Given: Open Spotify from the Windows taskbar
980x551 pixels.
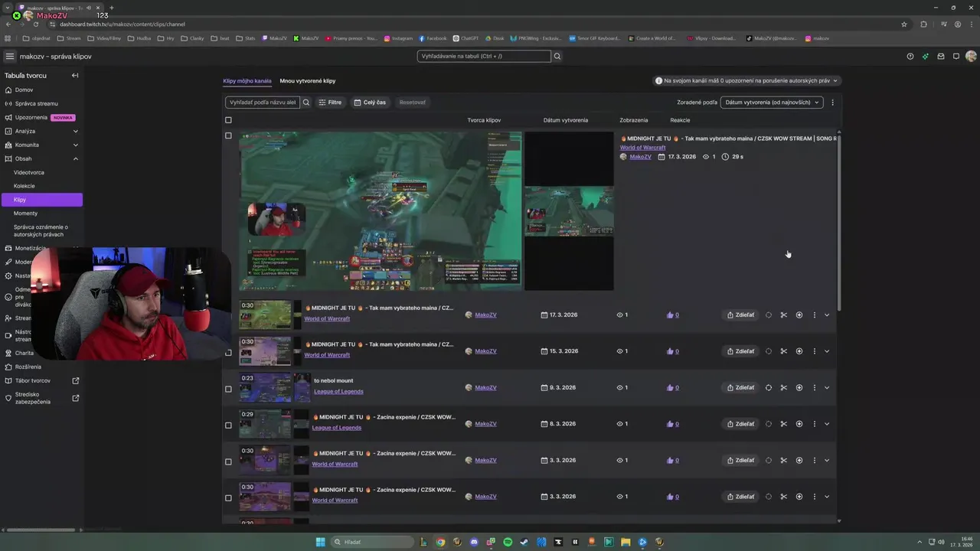Looking at the screenshot, I should 508,542.
